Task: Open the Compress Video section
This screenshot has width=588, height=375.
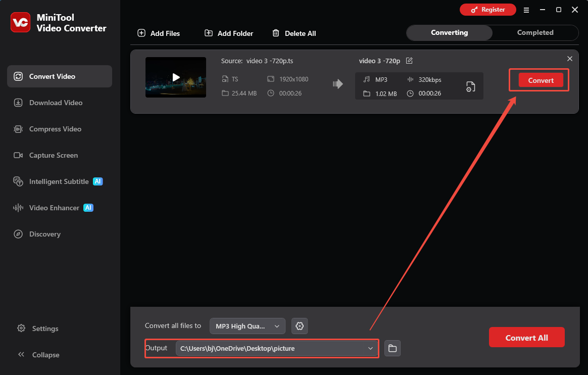Action: [x=47, y=129]
